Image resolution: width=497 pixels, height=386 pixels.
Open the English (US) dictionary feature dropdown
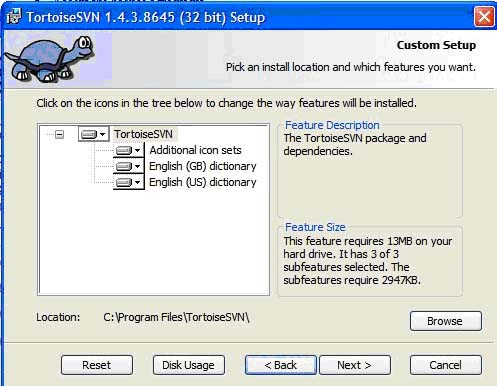click(x=129, y=182)
